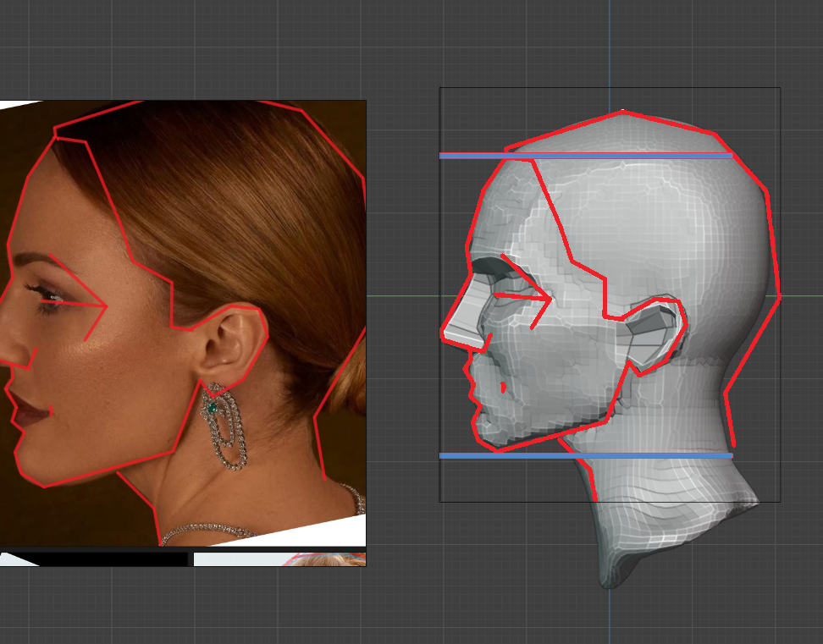The image size is (823, 644).
Task: Select the lower blue horizontal guide bar
Action: click(x=586, y=456)
